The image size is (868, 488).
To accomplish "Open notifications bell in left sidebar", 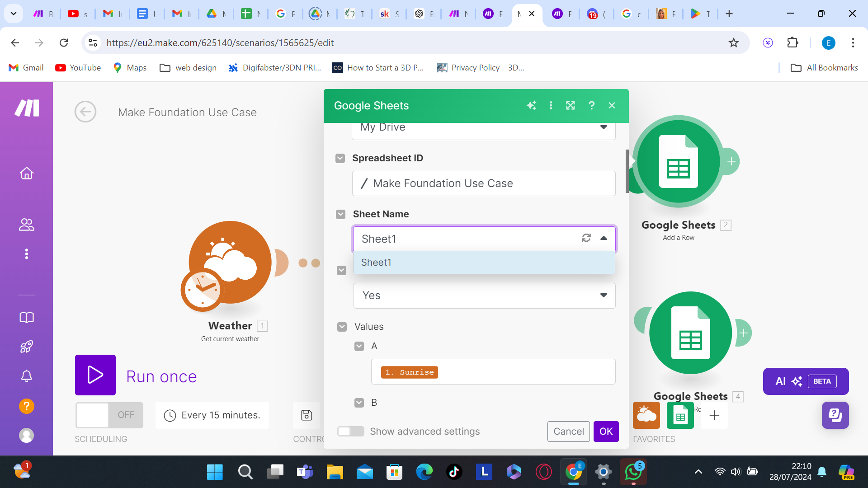I will pos(27,376).
